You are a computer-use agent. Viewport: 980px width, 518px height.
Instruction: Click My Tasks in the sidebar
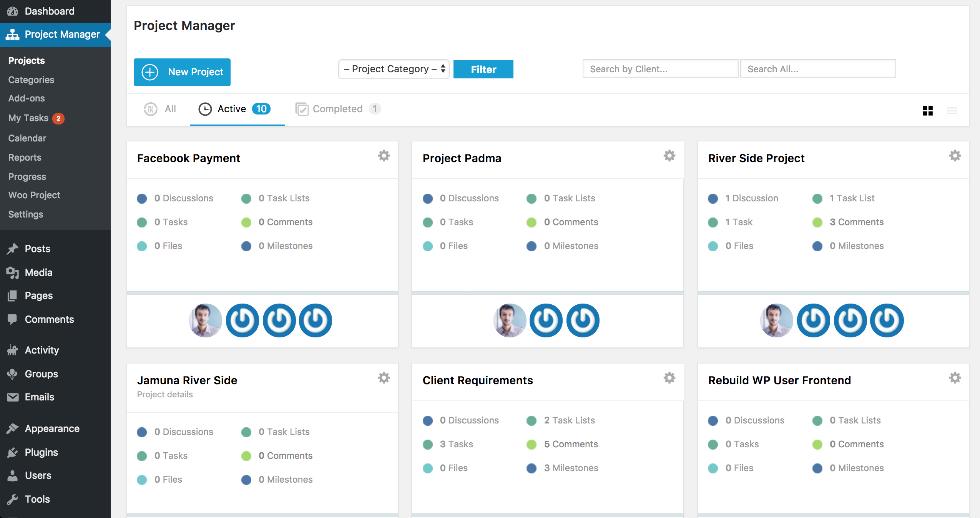pyautogui.click(x=29, y=118)
